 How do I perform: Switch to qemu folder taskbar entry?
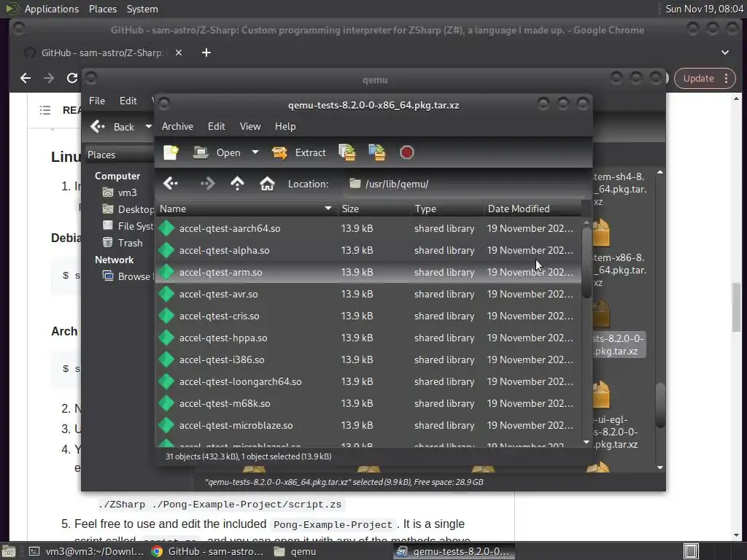tap(295, 551)
